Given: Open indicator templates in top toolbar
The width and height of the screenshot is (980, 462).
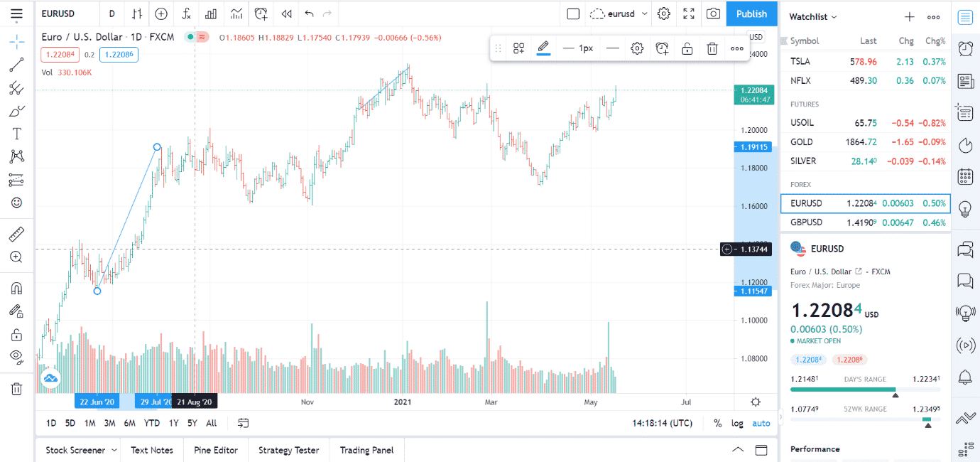Looking at the screenshot, I should coord(236,14).
